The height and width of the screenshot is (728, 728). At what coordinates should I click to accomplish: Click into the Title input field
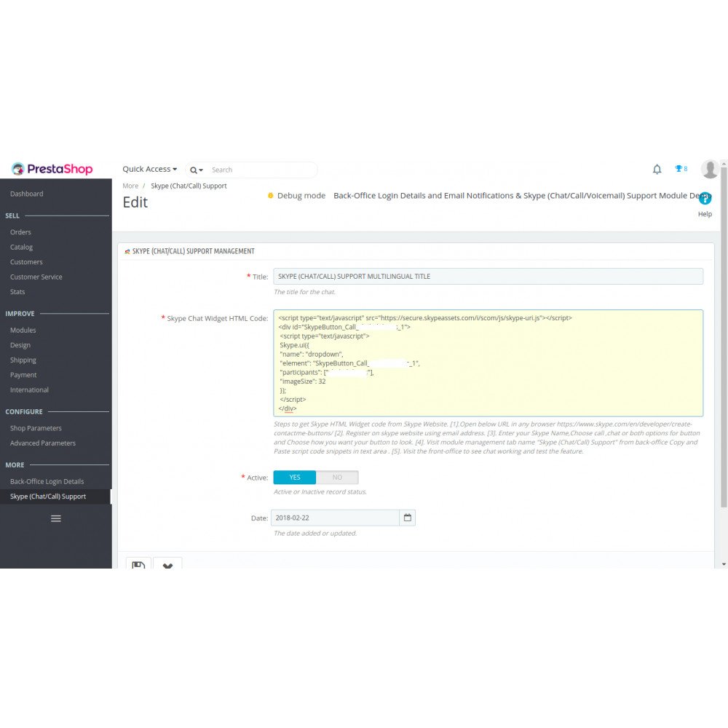click(x=488, y=276)
